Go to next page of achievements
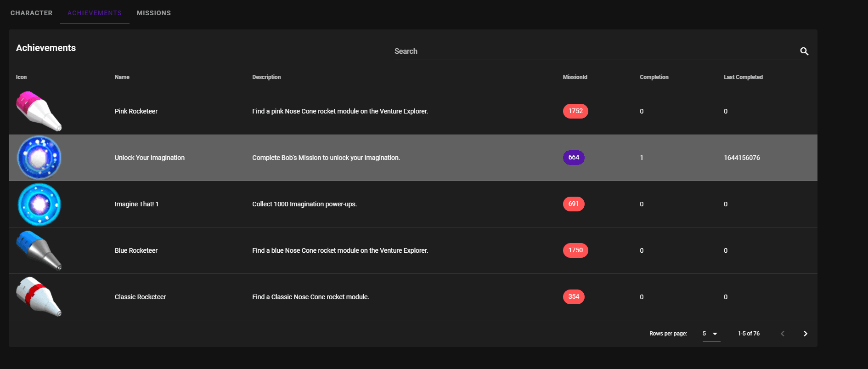Screen dimensions: 868x369 coord(805,334)
